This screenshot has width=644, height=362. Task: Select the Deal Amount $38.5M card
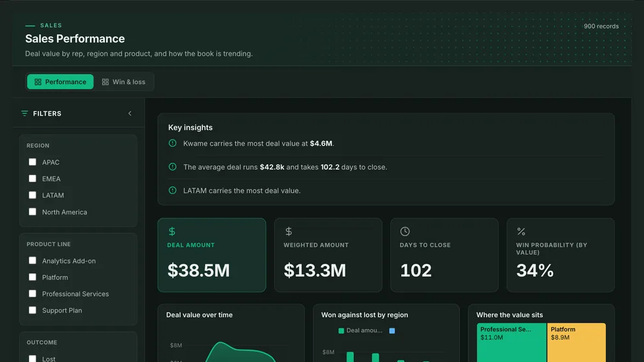click(212, 255)
